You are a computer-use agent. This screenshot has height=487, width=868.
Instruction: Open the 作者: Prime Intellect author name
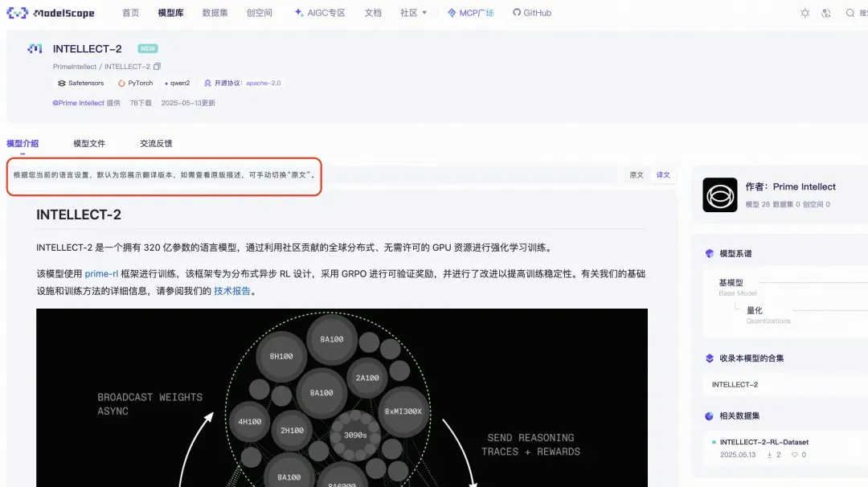point(791,186)
